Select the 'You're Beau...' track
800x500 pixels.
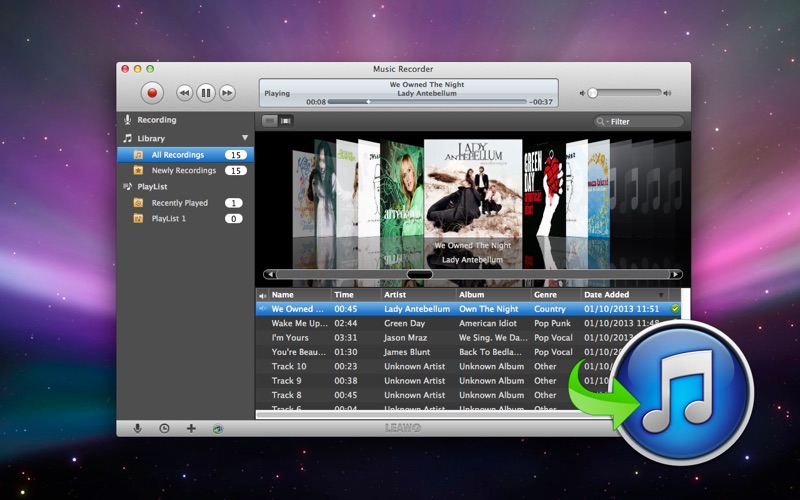coord(298,352)
